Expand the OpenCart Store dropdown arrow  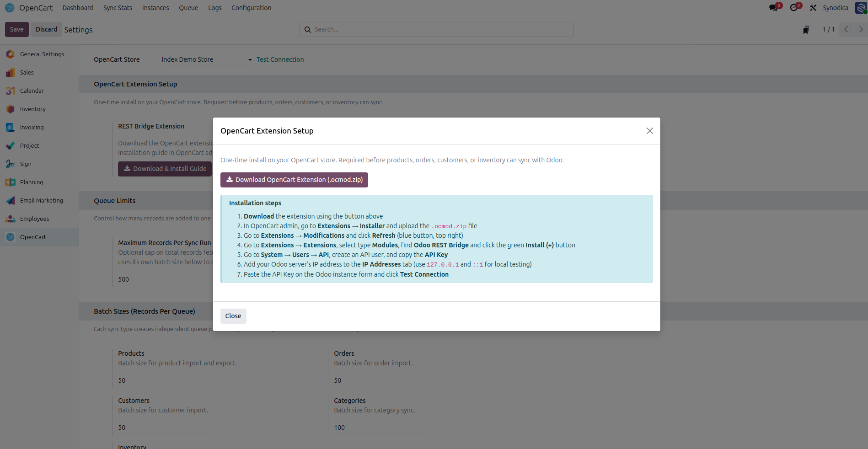pyautogui.click(x=250, y=60)
